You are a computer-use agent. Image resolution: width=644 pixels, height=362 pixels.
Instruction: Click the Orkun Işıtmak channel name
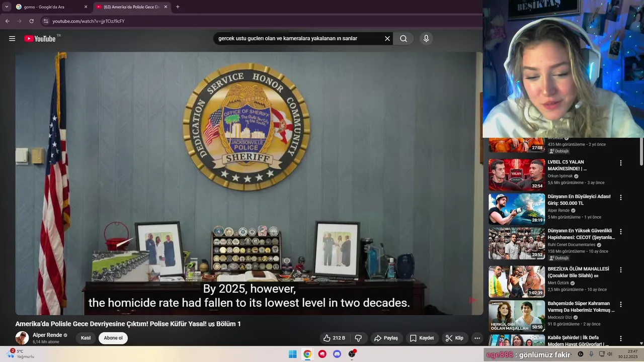(x=560, y=176)
